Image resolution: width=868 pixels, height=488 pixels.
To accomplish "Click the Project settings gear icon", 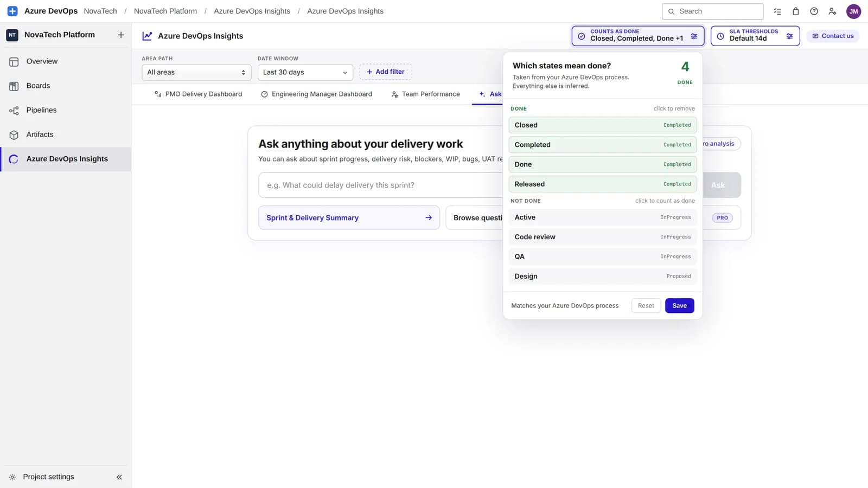I will tap(12, 477).
